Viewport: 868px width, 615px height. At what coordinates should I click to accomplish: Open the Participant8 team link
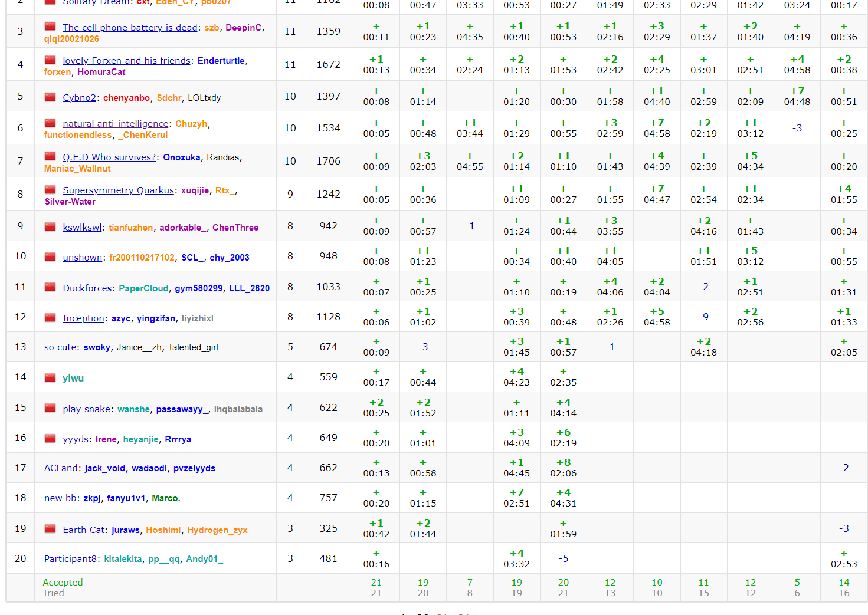(x=70, y=558)
